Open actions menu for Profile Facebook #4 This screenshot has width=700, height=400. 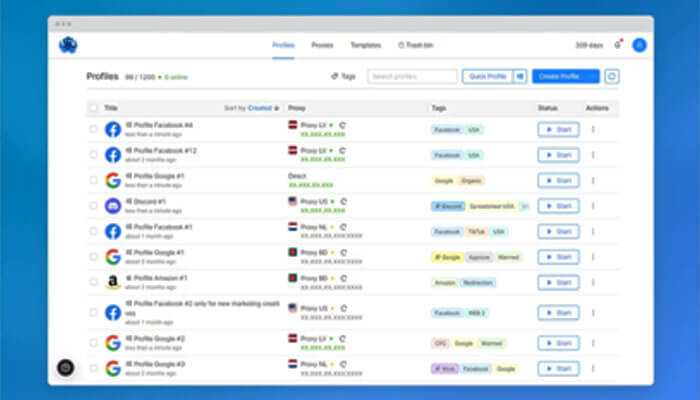592,129
